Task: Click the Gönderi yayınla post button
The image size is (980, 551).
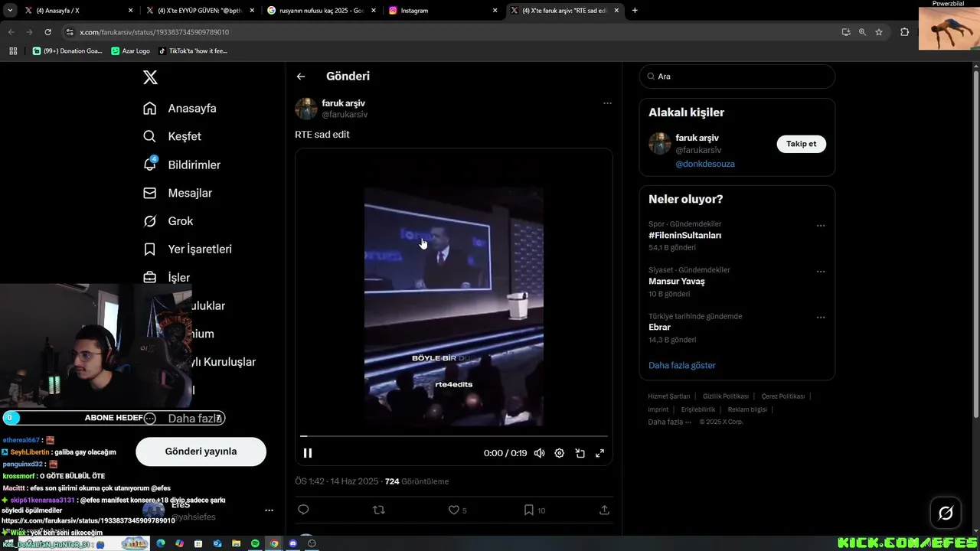Action: [x=201, y=452]
